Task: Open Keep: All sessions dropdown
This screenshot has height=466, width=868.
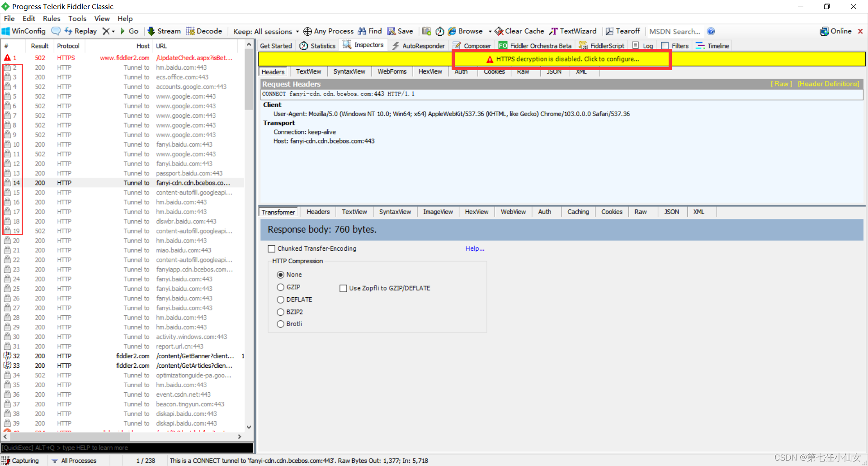Action: [x=266, y=31]
